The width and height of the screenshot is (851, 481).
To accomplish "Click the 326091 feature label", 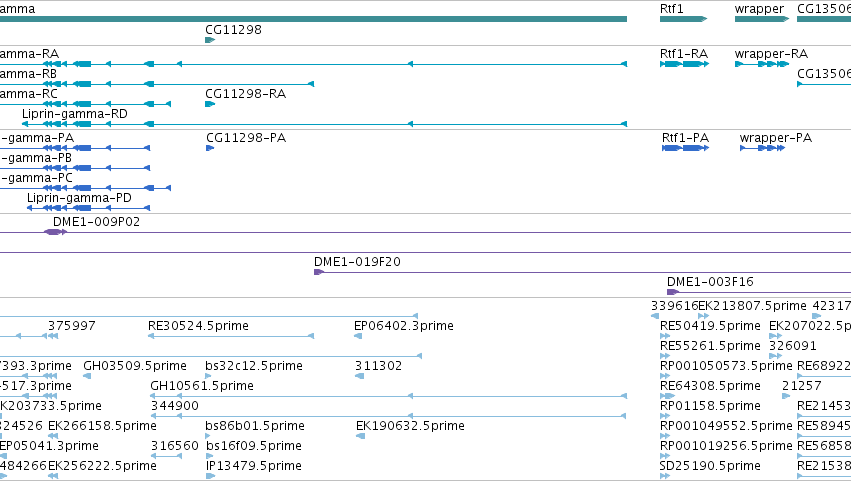I will coord(792,346).
